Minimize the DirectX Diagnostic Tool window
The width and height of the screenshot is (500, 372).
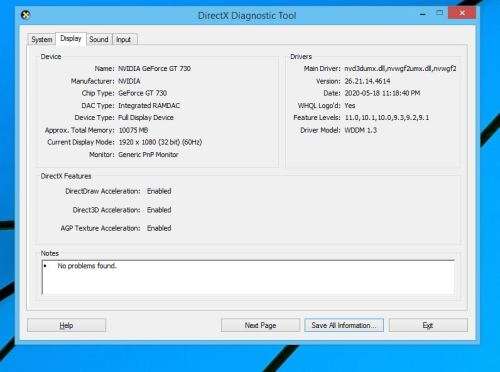(x=423, y=14)
